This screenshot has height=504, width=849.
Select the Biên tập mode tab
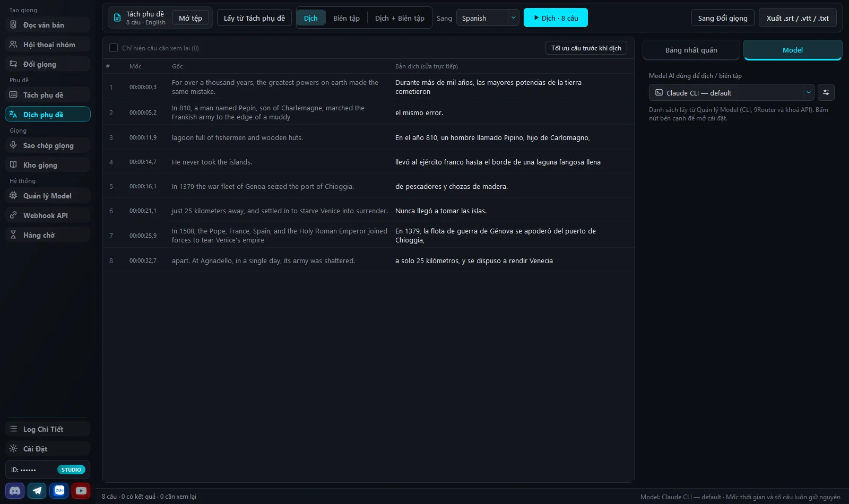346,18
